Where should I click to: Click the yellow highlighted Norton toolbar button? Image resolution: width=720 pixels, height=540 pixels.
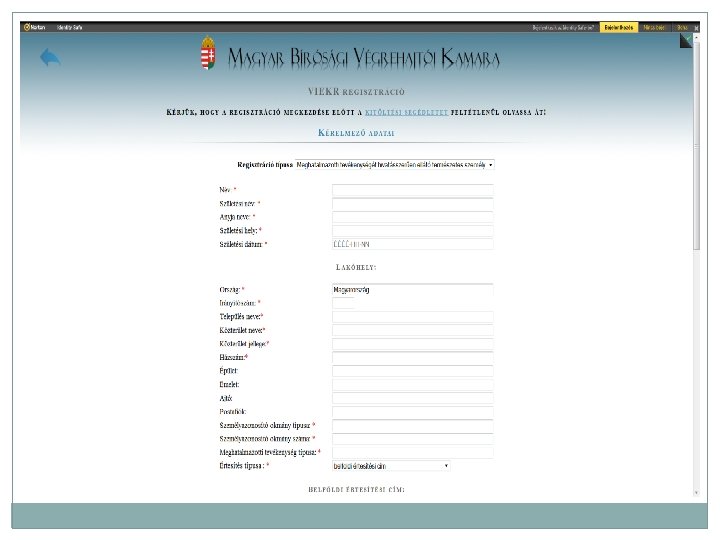[619, 28]
